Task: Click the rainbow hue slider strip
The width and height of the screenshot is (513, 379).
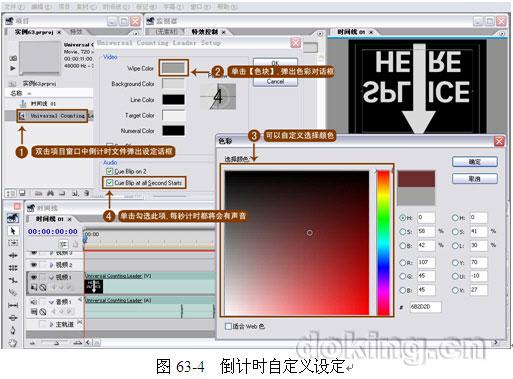Action: (x=383, y=243)
